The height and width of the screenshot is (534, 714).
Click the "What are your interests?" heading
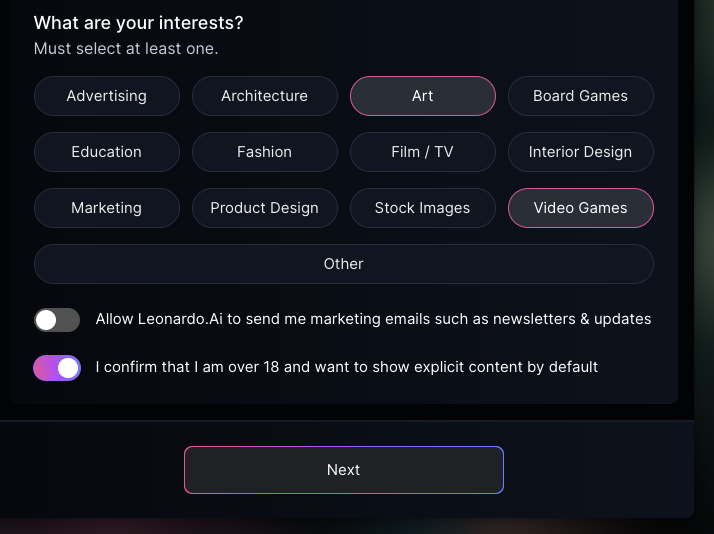point(138,22)
